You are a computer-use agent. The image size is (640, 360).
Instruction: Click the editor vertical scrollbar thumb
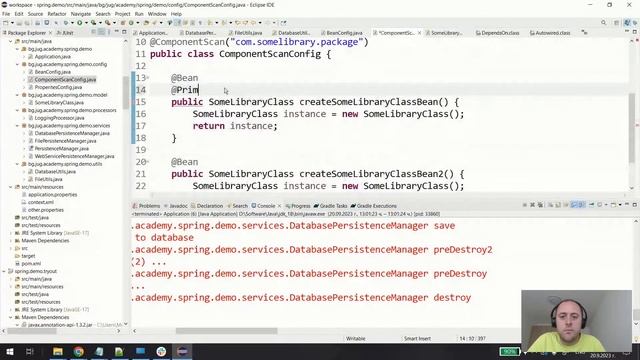click(632, 127)
